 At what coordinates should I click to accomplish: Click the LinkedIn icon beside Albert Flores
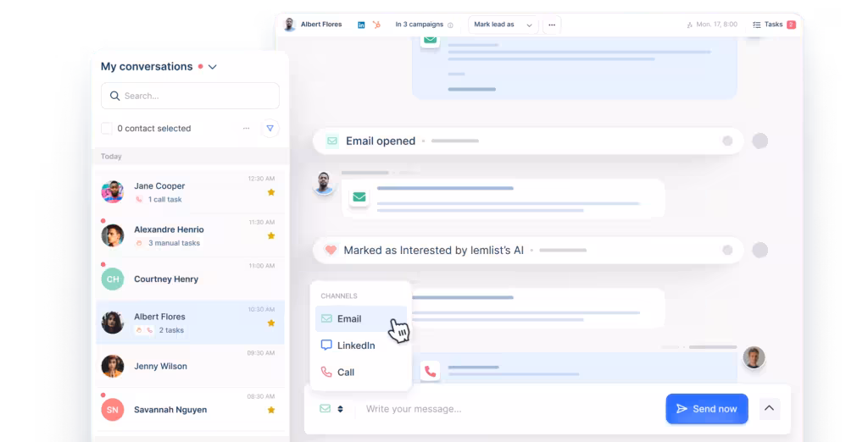[361, 25]
